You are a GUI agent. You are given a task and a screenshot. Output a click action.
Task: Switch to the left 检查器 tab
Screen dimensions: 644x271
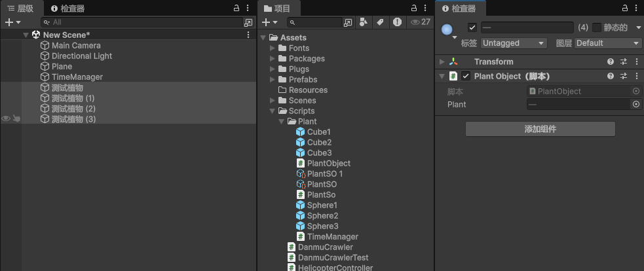point(67,9)
